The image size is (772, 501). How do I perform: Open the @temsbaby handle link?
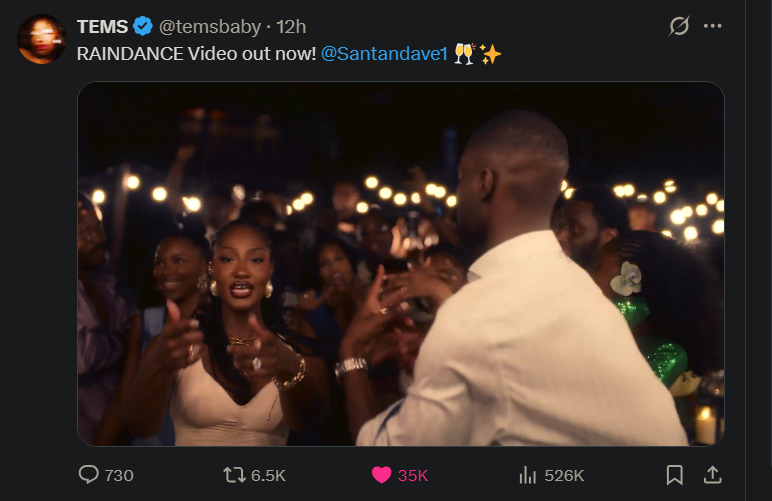210,26
